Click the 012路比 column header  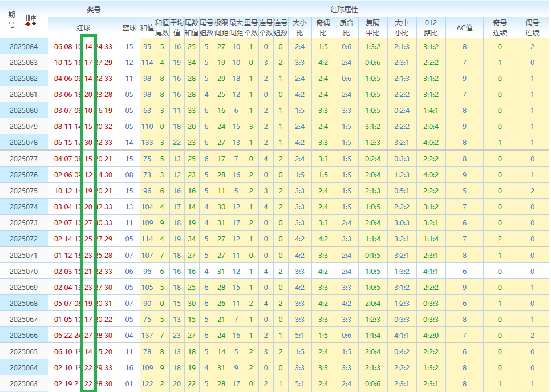(431, 28)
